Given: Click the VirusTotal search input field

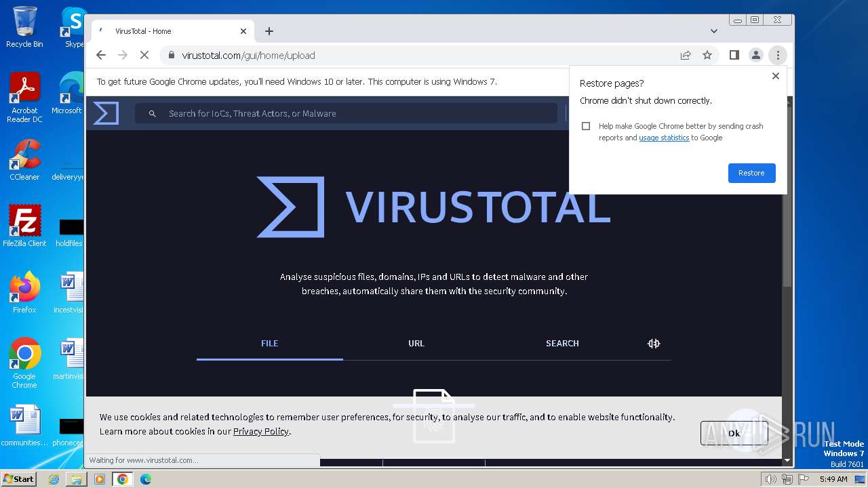Looking at the screenshot, I should point(346,114).
